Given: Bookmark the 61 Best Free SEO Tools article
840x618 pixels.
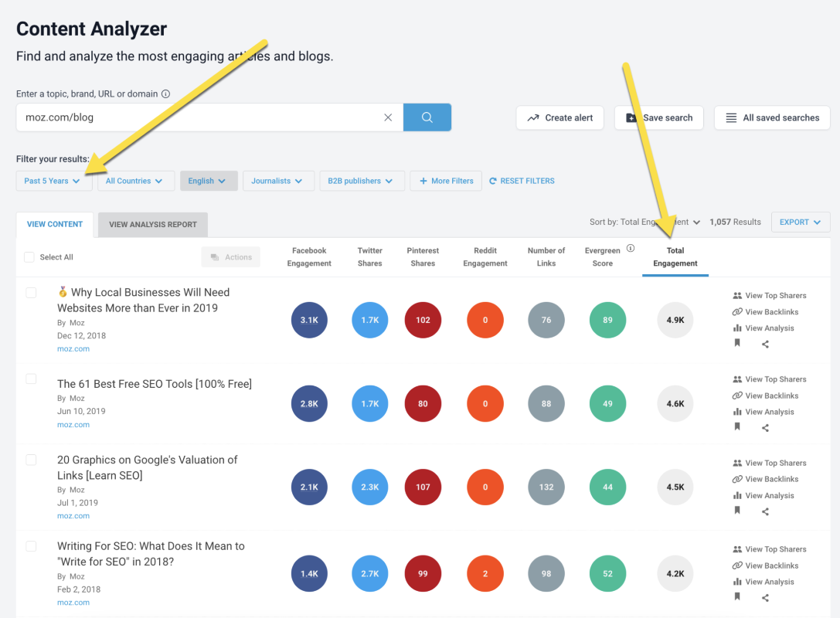Looking at the screenshot, I should pyautogui.click(x=737, y=427).
